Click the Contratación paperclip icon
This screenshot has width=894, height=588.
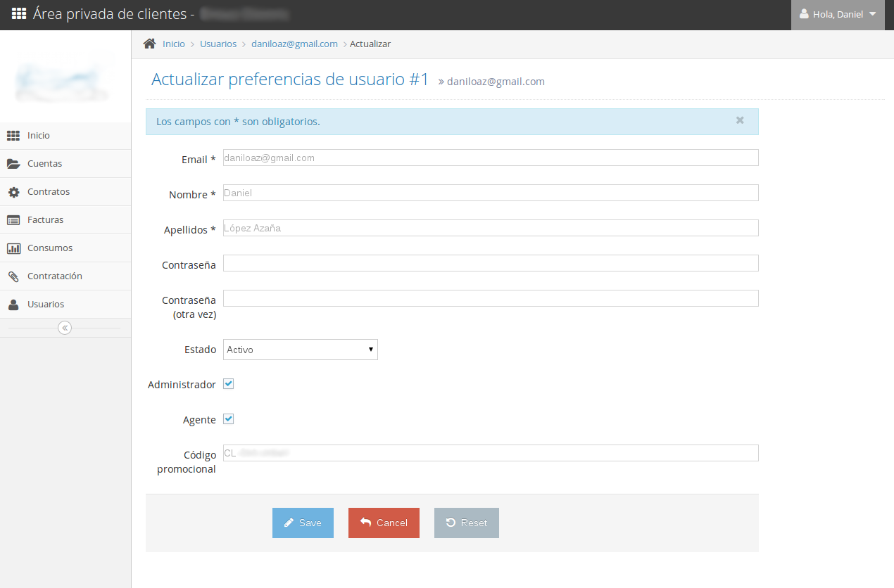(15, 276)
